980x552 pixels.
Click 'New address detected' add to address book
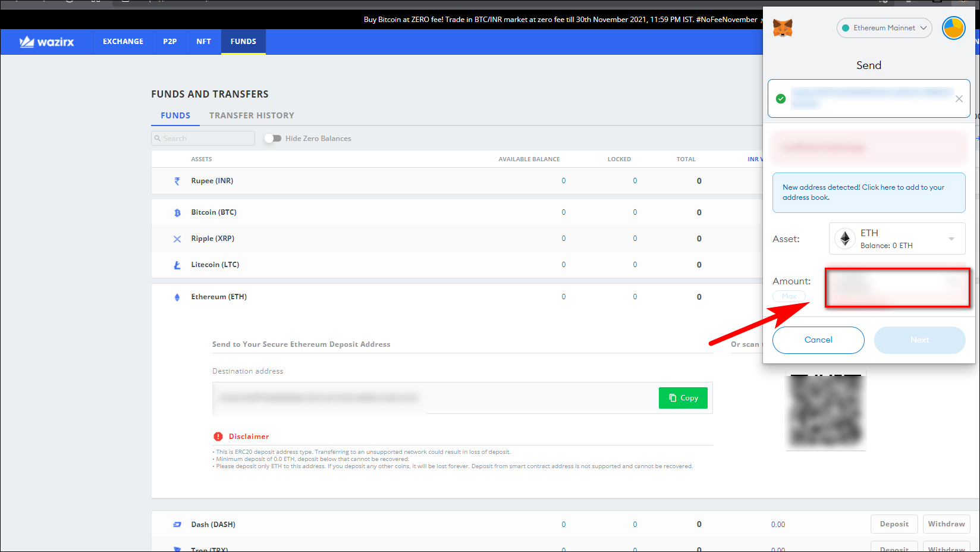pyautogui.click(x=869, y=193)
